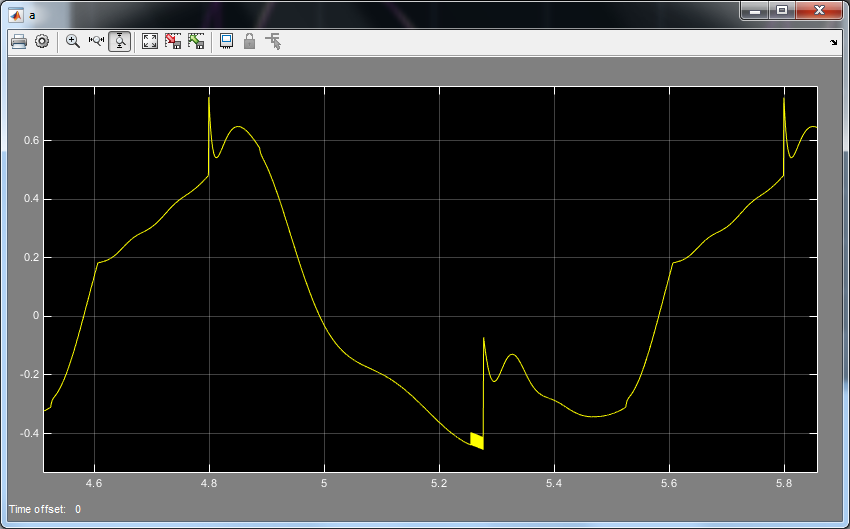The width and height of the screenshot is (850, 529).
Task: Select the Zoom X-axis tool
Action: click(x=96, y=42)
